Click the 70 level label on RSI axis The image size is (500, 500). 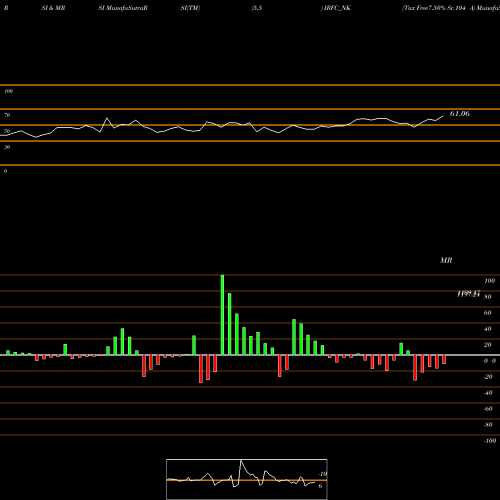pyautogui.click(x=7, y=115)
